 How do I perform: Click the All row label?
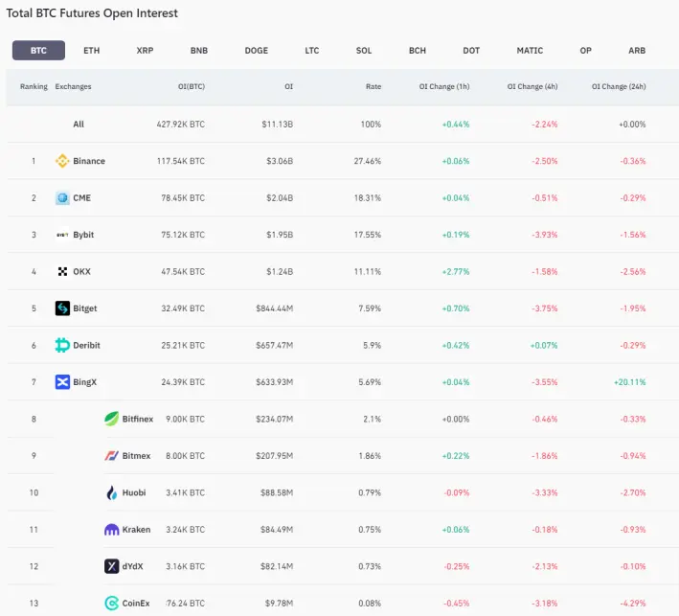[x=79, y=125]
